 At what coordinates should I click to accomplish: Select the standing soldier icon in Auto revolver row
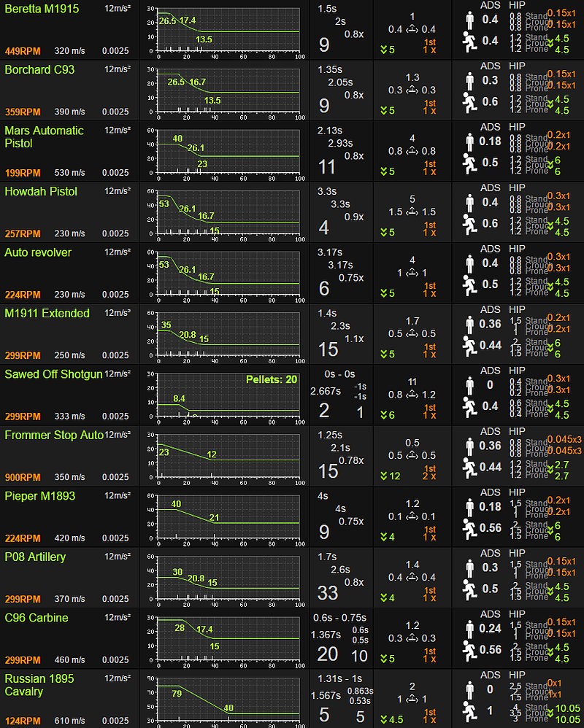click(469, 263)
